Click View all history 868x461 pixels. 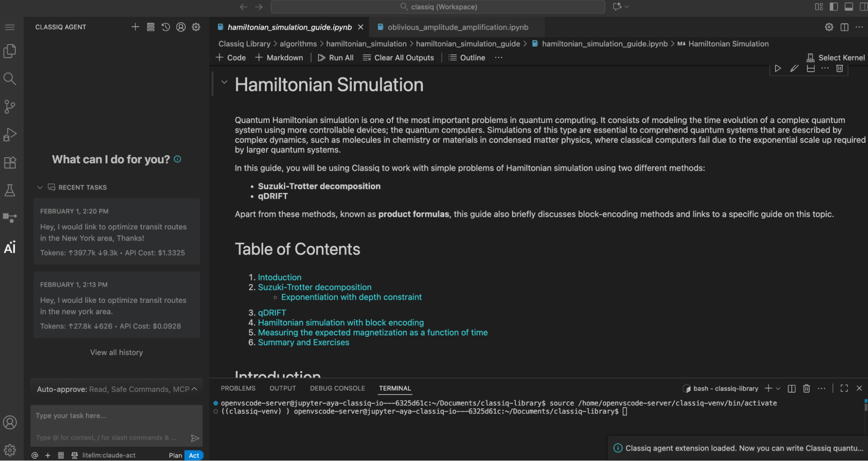116,352
